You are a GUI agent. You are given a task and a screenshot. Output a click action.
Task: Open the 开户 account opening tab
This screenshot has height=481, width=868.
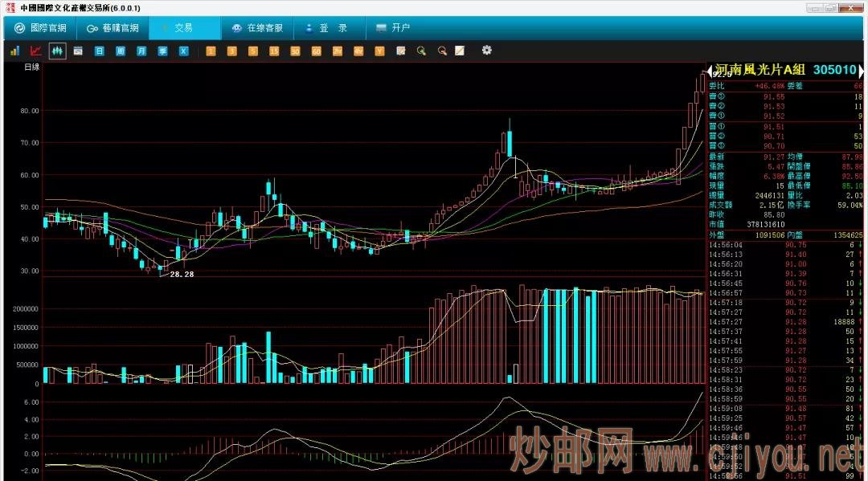[394, 27]
